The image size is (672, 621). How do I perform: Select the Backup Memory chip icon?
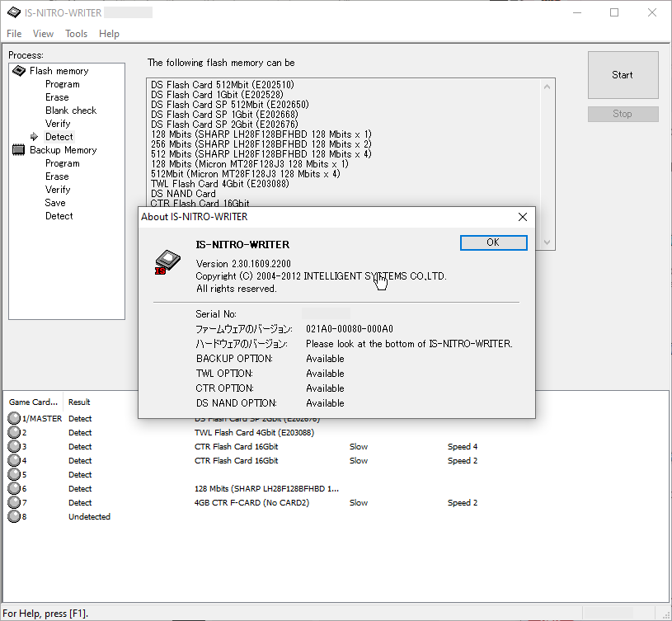click(18, 150)
